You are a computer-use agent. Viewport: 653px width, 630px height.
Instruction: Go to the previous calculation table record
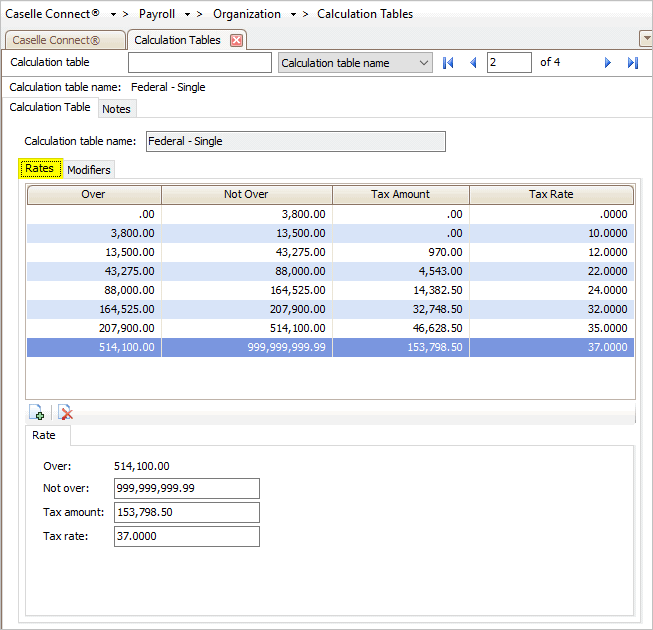tap(473, 63)
